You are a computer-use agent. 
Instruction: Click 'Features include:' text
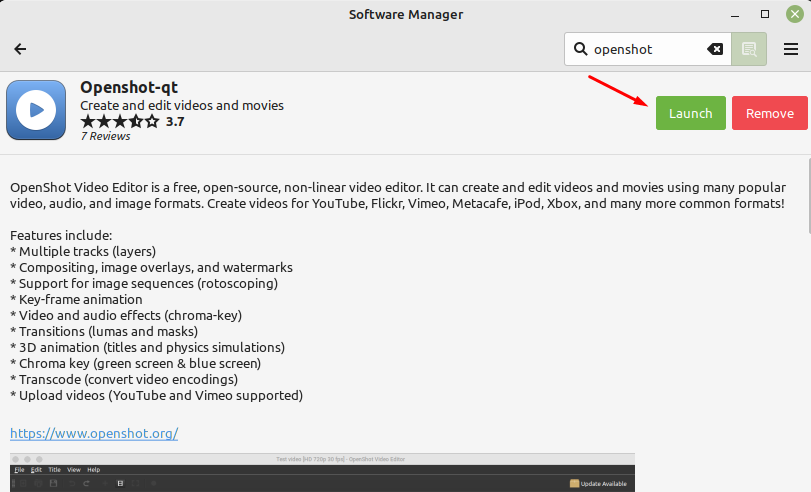click(x=61, y=235)
